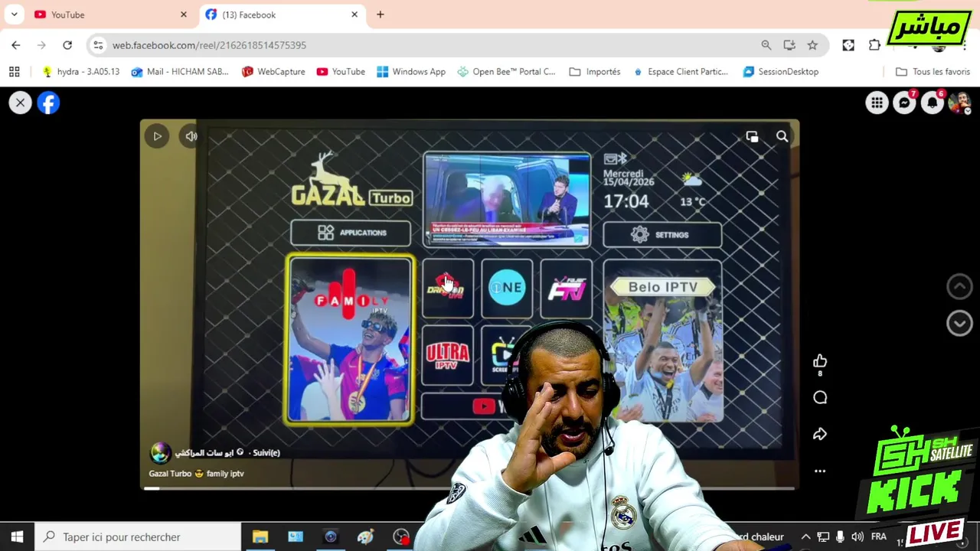Screen dimensions: 980x551
Task: Toggle the Suivi(e) follow status
Action: [x=266, y=452]
